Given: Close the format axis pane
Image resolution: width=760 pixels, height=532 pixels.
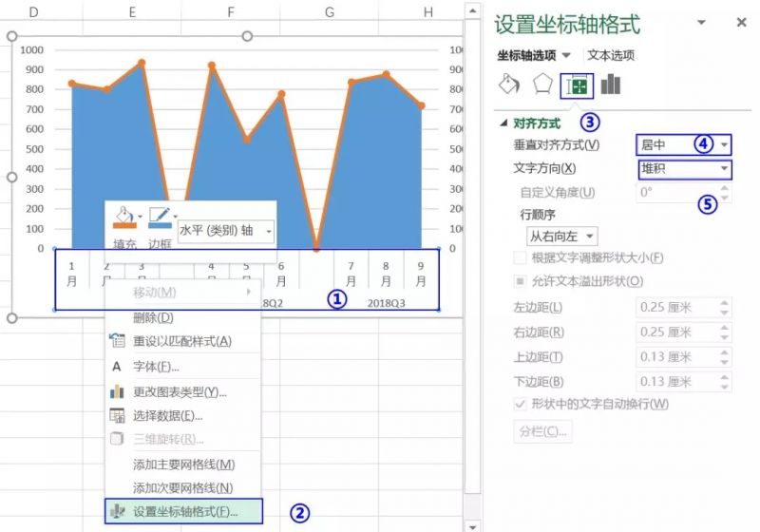Looking at the screenshot, I should coord(741,22).
